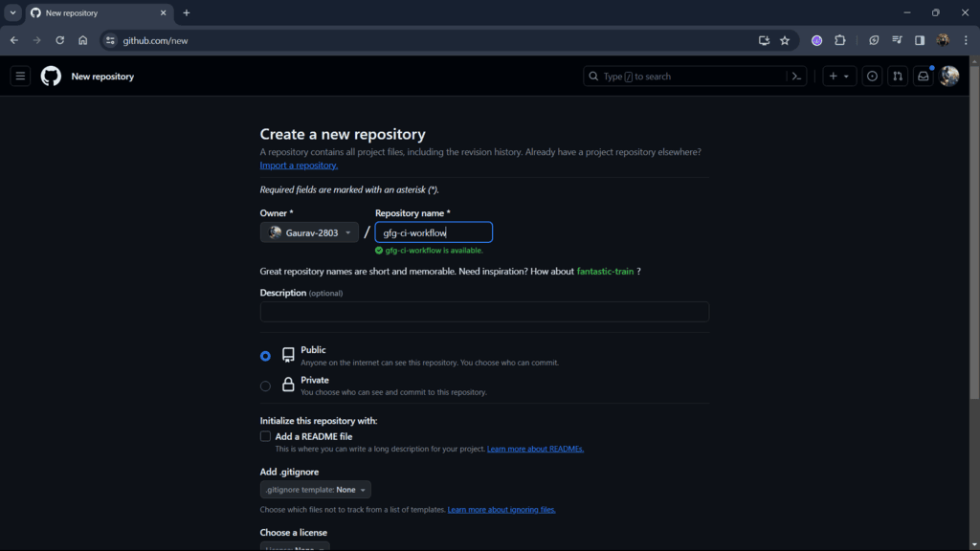Open the Pull requests icon in header
This screenshot has height=551, width=980.
tap(898, 77)
